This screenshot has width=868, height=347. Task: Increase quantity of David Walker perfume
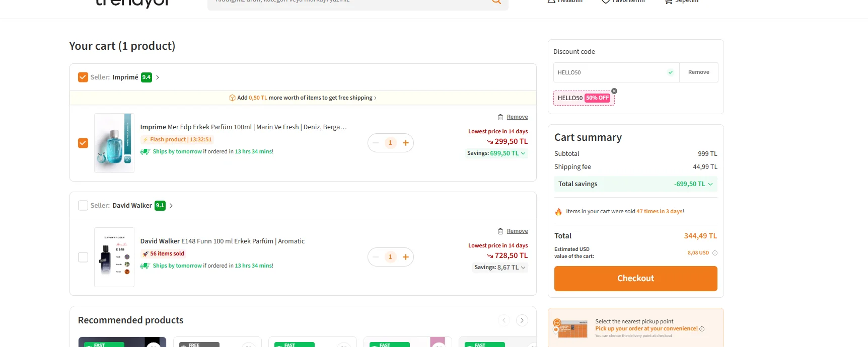(x=406, y=257)
